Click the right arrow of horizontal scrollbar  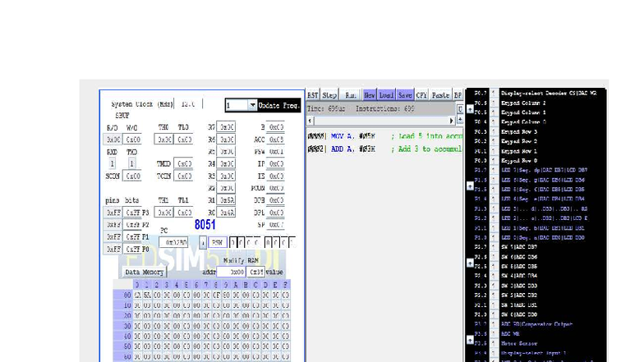pos(452,121)
